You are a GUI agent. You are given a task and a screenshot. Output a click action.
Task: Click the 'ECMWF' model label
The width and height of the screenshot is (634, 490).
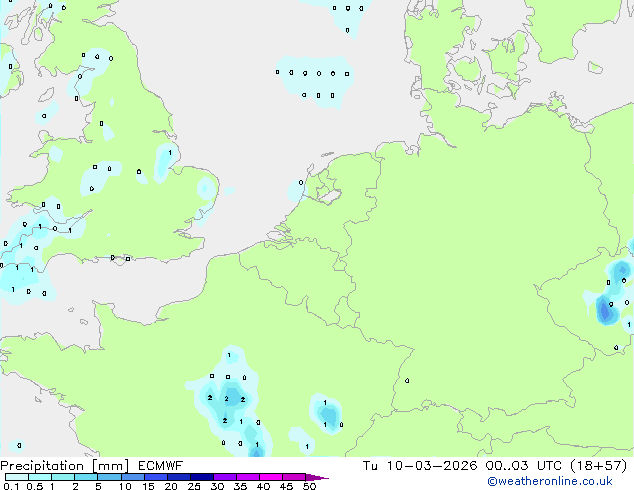coord(161,466)
